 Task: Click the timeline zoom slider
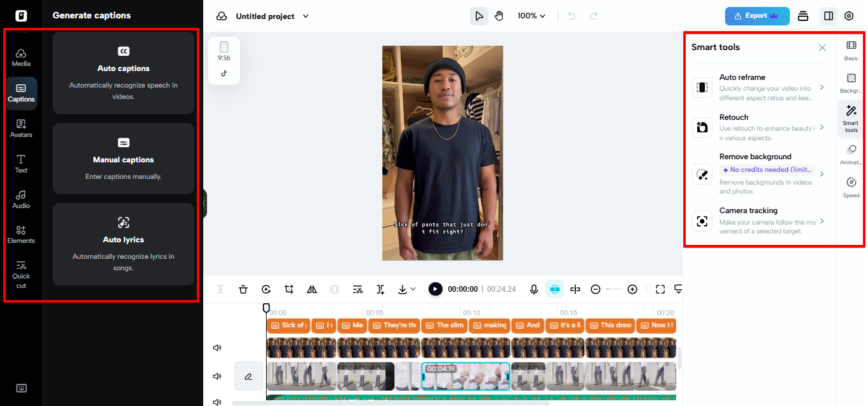pos(614,289)
